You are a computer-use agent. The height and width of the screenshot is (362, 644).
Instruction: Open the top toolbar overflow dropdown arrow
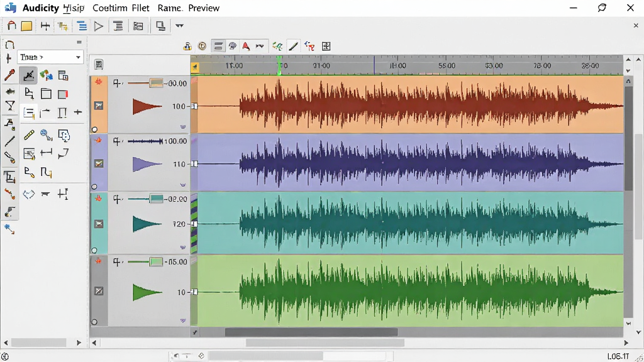[x=179, y=25]
